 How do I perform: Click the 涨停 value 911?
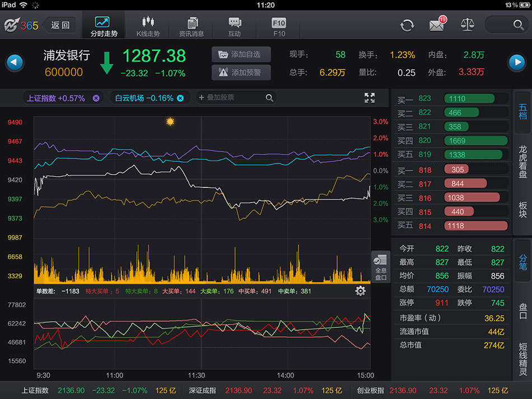(x=442, y=303)
